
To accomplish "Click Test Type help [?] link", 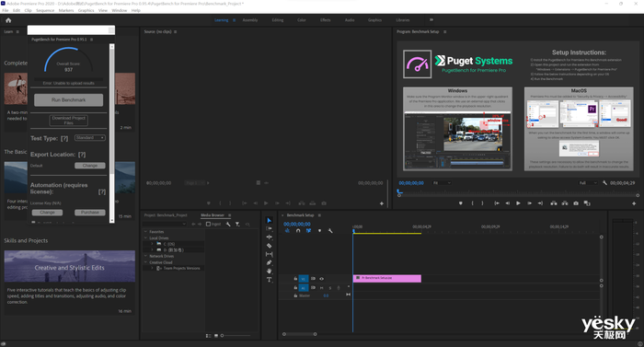I will pos(64,139).
